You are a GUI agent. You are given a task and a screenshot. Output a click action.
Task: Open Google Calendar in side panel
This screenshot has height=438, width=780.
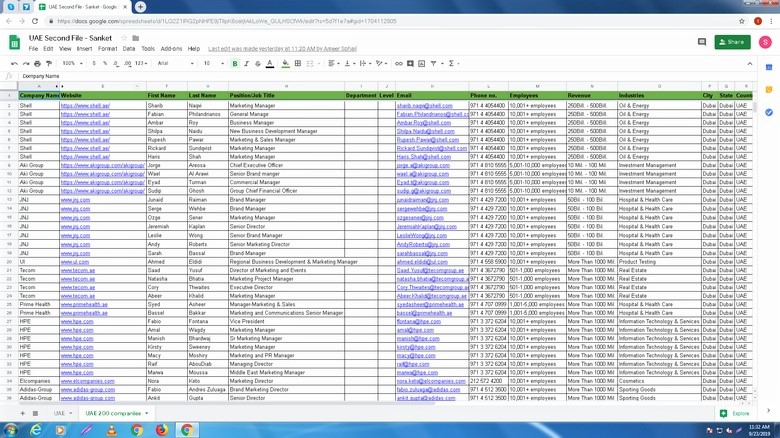768,68
